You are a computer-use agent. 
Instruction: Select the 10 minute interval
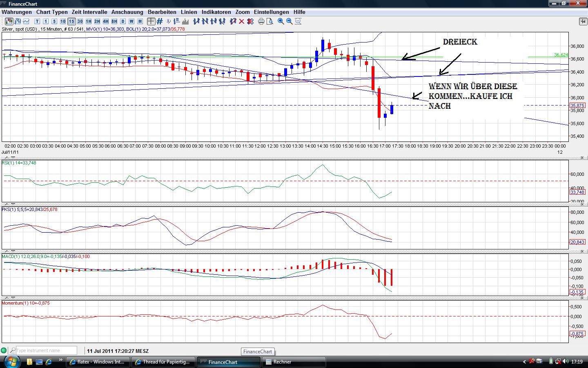click(63, 21)
